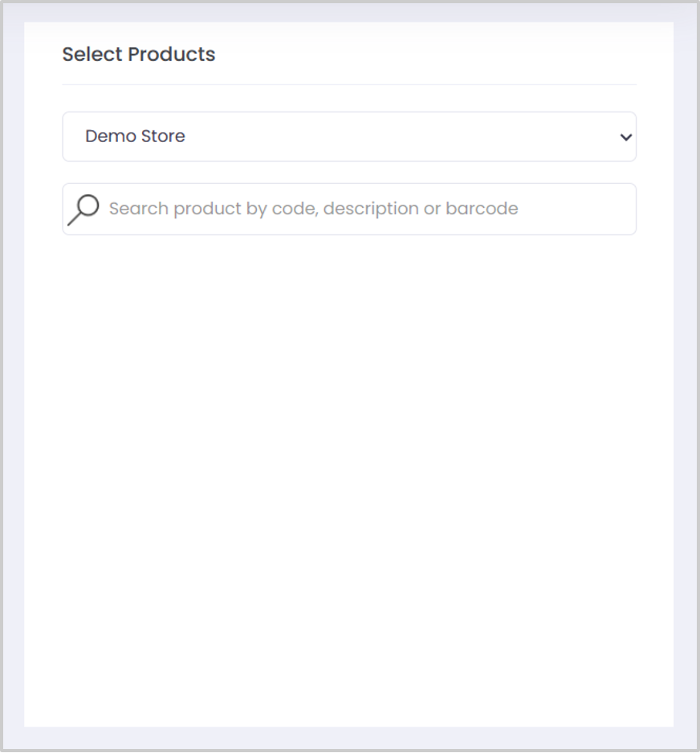Select the 'Demo Store' label text
This screenshot has width=700, height=753.
pyautogui.click(x=135, y=136)
